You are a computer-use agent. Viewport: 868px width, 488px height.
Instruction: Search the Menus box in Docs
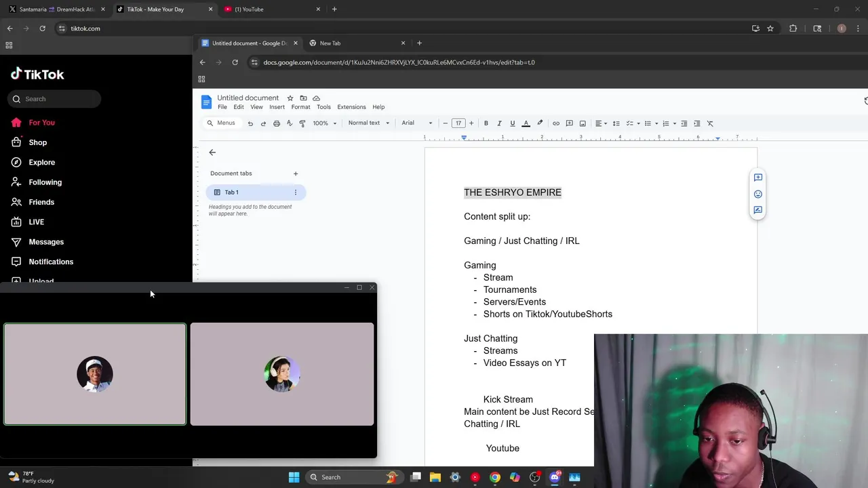coord(221,123)
